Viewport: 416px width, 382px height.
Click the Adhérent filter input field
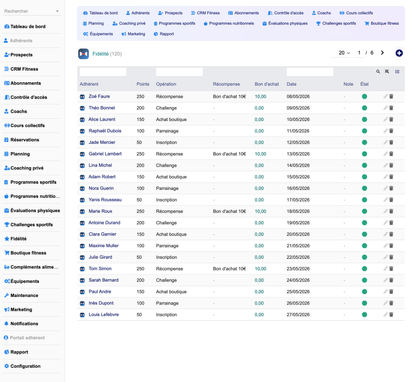tap(103, 72)
